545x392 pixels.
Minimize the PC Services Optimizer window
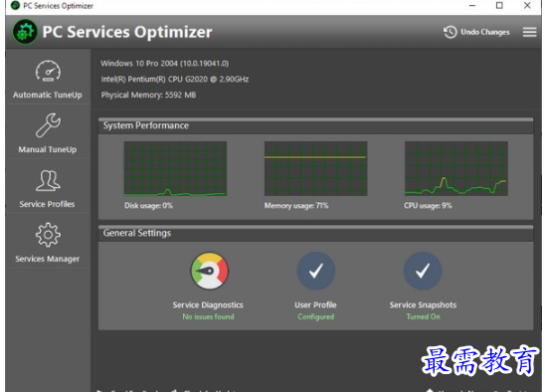472,6
